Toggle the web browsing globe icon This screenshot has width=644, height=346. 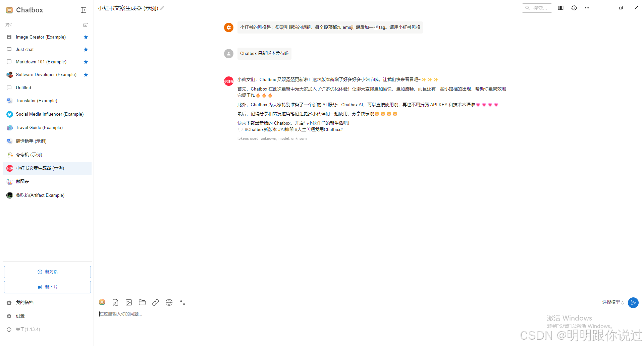[x=169, y=302]
